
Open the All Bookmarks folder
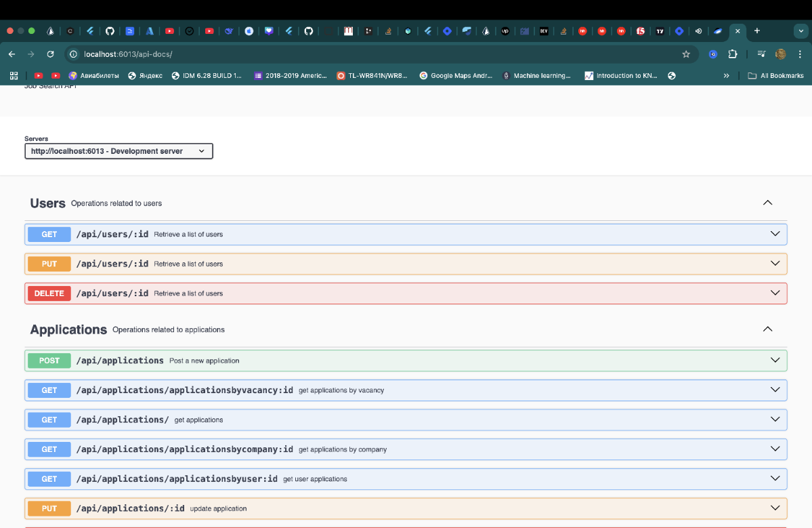tap(775, 76)
